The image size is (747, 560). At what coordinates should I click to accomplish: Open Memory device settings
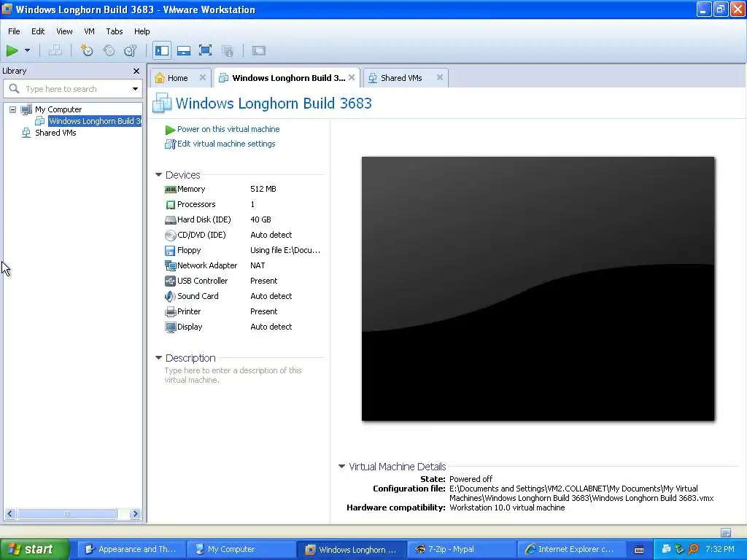[x=190, y=189]
